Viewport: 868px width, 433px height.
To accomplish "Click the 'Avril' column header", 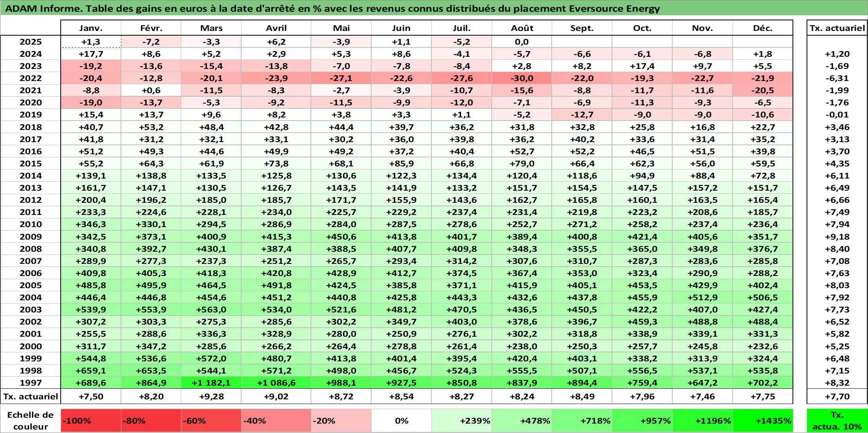I will (x=276, y=28).
